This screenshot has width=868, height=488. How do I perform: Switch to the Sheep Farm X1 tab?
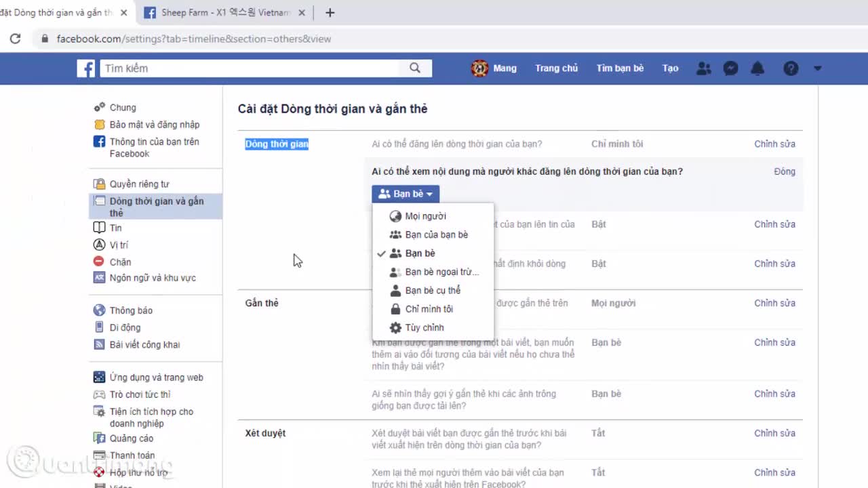[224, 13]
